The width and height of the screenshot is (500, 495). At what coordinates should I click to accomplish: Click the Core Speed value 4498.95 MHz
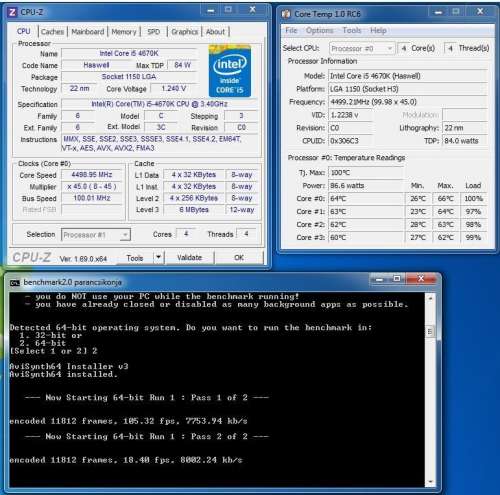(92, 175)
